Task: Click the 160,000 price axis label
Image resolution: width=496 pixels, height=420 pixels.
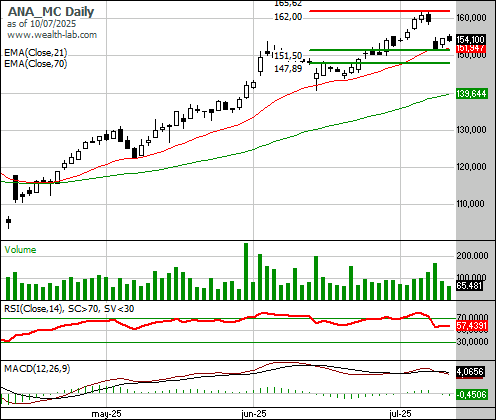Action: [471, 17]
